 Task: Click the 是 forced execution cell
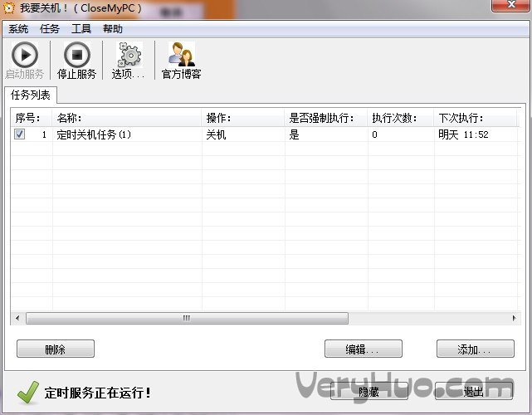(x=294, y=134)
